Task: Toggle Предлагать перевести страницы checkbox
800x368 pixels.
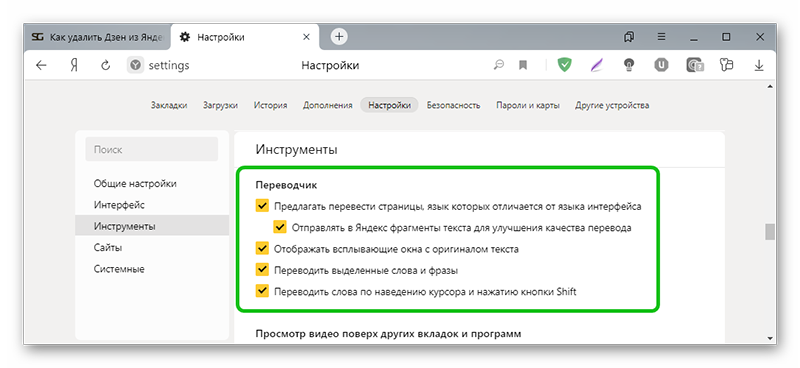Action: [262, 206]
